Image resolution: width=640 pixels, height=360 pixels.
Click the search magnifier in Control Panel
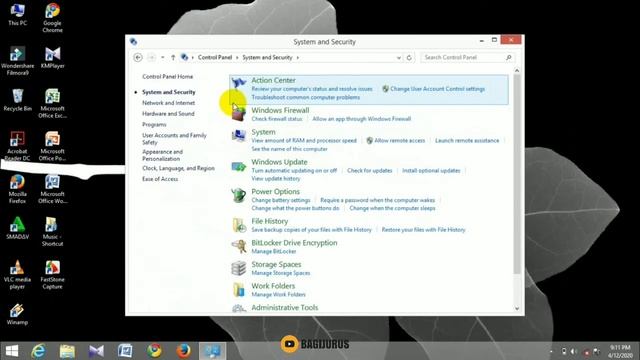[509, 58]
